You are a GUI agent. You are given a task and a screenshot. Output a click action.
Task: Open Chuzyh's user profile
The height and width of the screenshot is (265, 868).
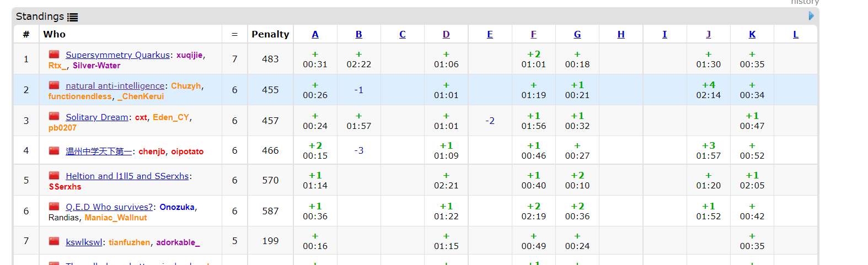coord(186,86)
